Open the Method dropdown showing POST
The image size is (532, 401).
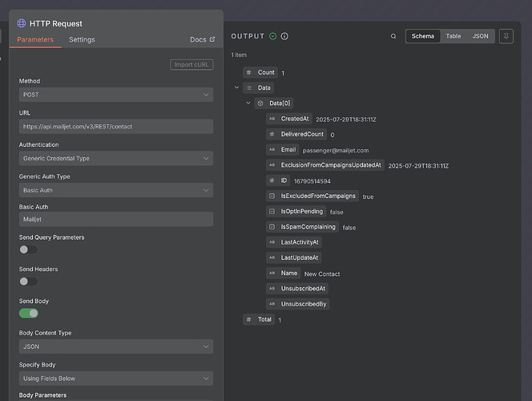coord(116,95)
